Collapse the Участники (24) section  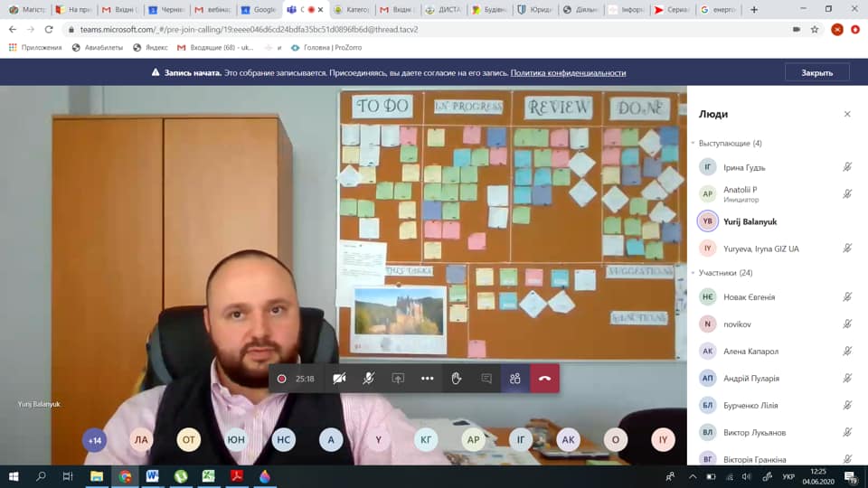click(x=694, y=273)
